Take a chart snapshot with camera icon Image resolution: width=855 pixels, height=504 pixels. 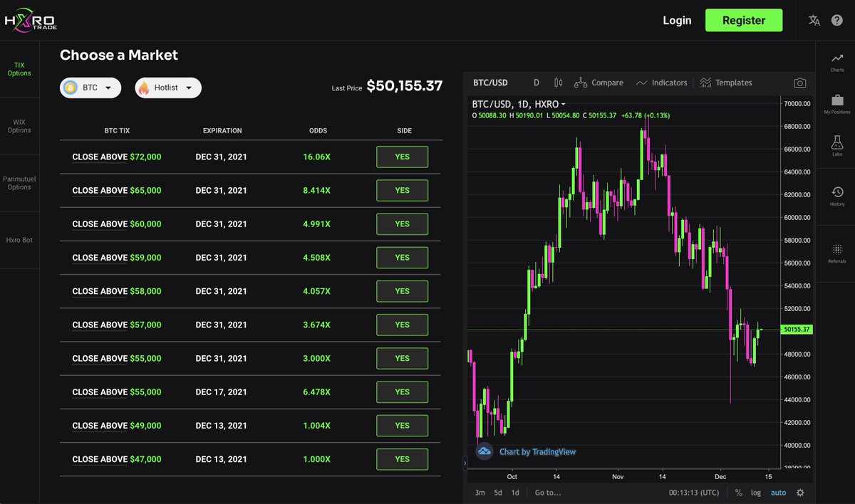pyautogui.click(x=800, y=83)
